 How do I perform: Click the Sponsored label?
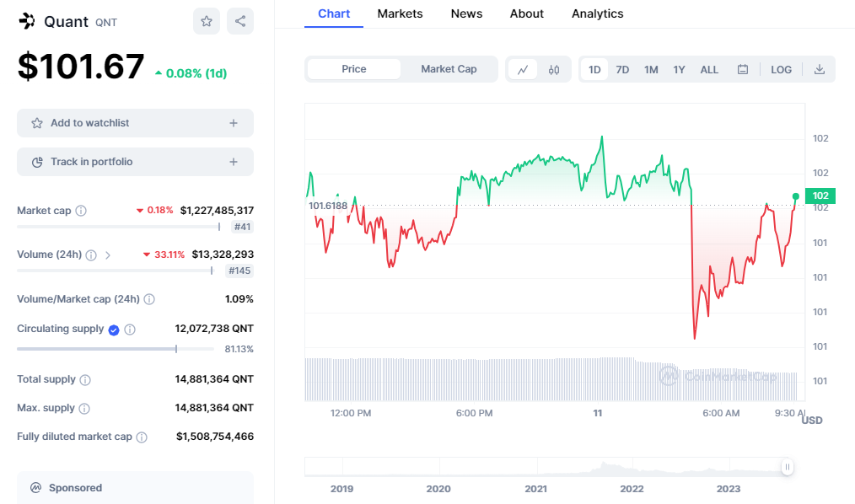pos(75,488)
